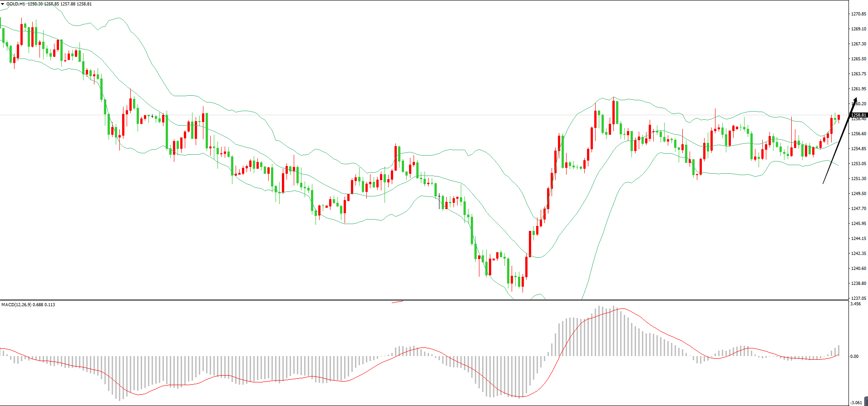Click the 1240.60 price axis label
This screenshot has height=406, width=868.
858,269
